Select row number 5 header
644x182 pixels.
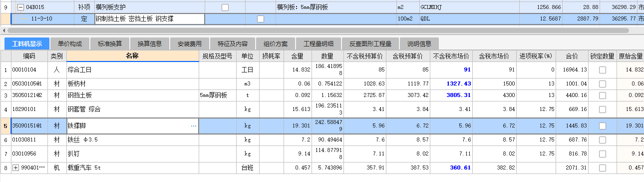click(5, 126)
